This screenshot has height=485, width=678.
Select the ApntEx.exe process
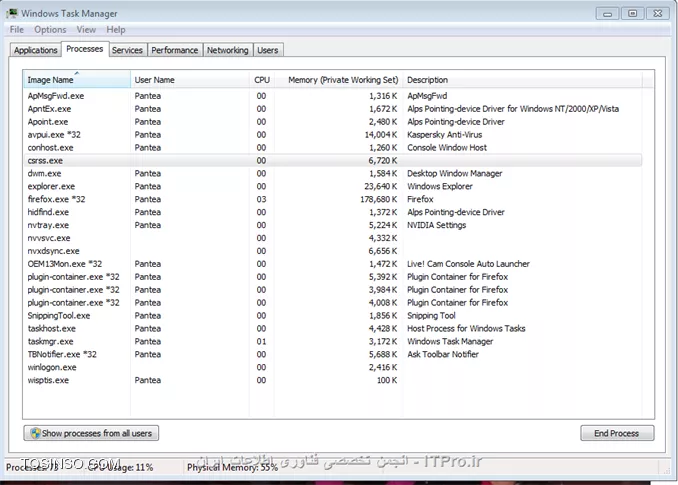click(333, 109)
